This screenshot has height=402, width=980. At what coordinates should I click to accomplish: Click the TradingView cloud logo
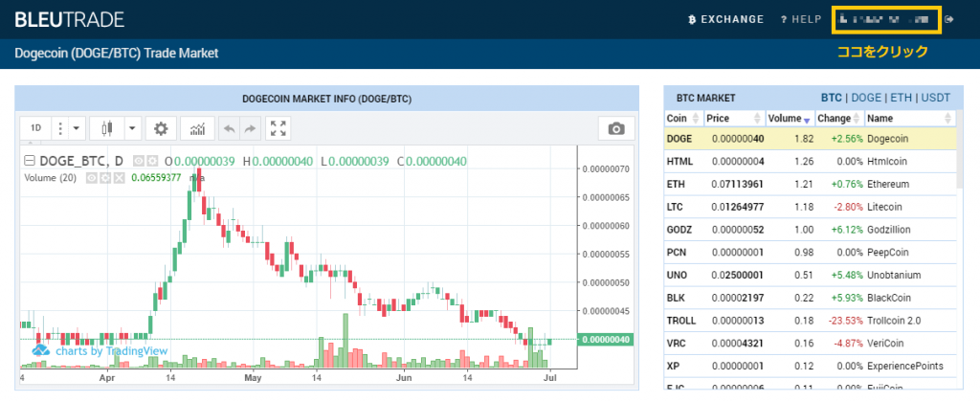[x=40, y=350]
